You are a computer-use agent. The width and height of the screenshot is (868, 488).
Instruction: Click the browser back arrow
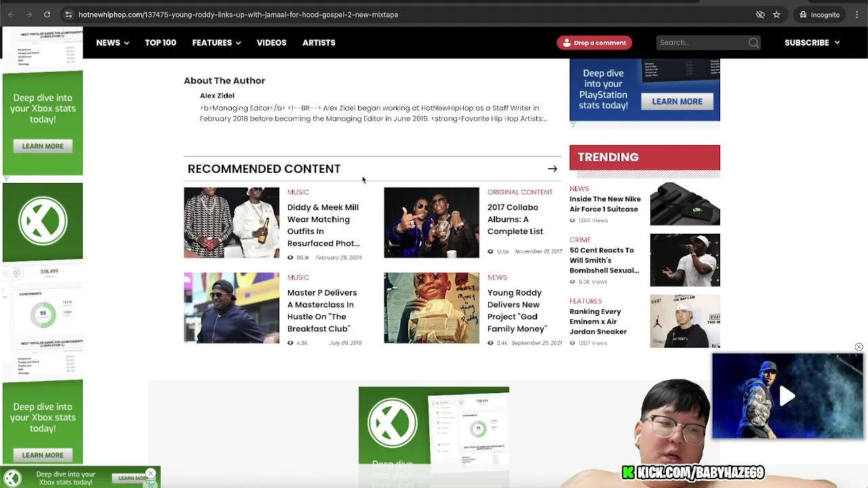click(11, 14)
